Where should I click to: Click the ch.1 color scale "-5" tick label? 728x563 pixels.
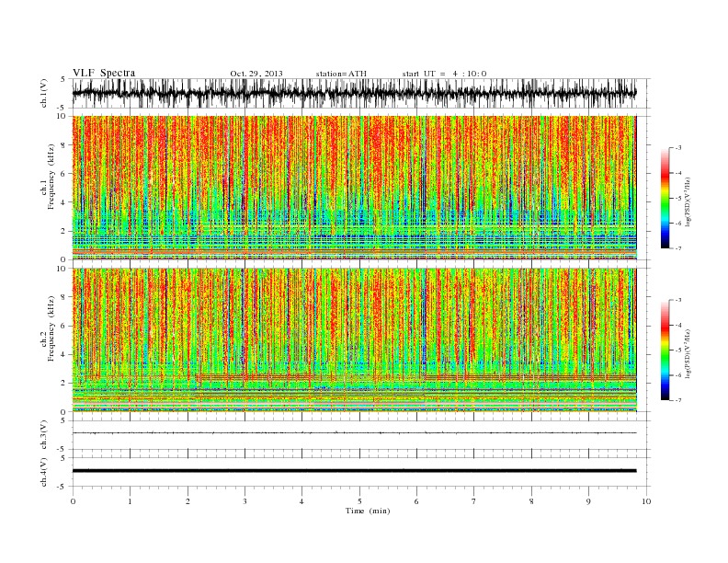point(677,198)
